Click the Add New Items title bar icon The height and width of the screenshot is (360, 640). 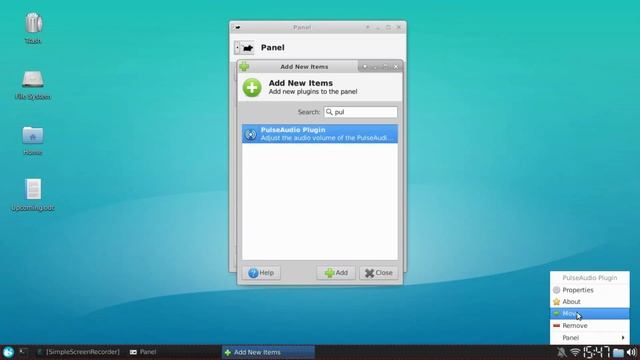(244, 66)
